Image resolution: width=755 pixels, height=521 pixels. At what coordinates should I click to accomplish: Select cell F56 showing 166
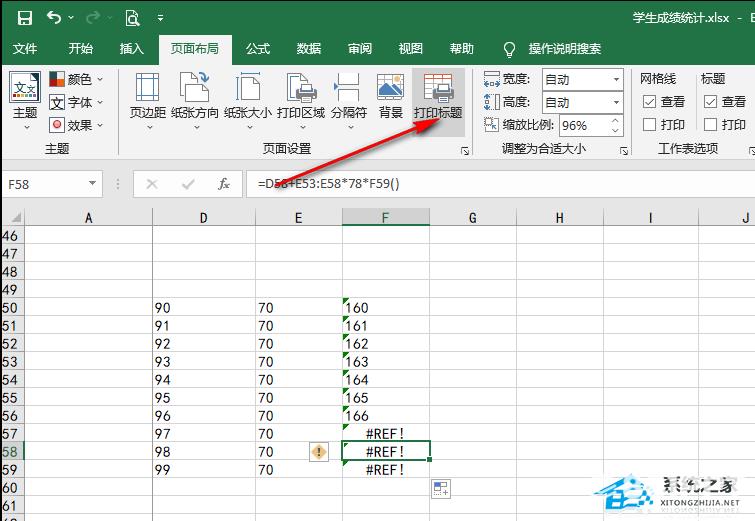(386, 416)
